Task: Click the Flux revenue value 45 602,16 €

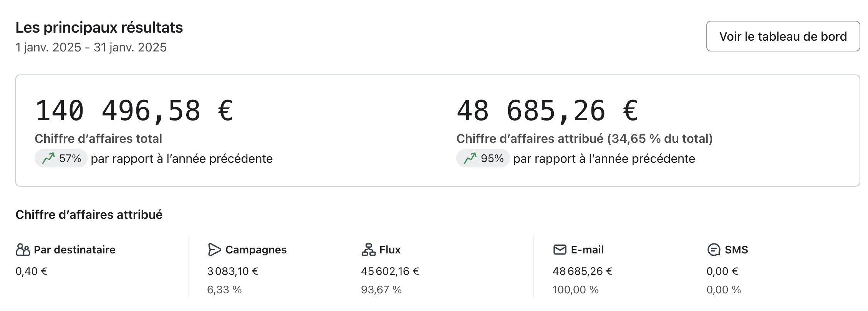Action: (390, 271)
